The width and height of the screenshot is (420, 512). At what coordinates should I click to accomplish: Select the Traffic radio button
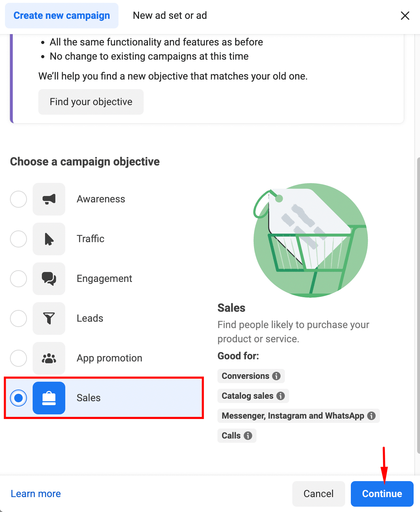(18, 239)
